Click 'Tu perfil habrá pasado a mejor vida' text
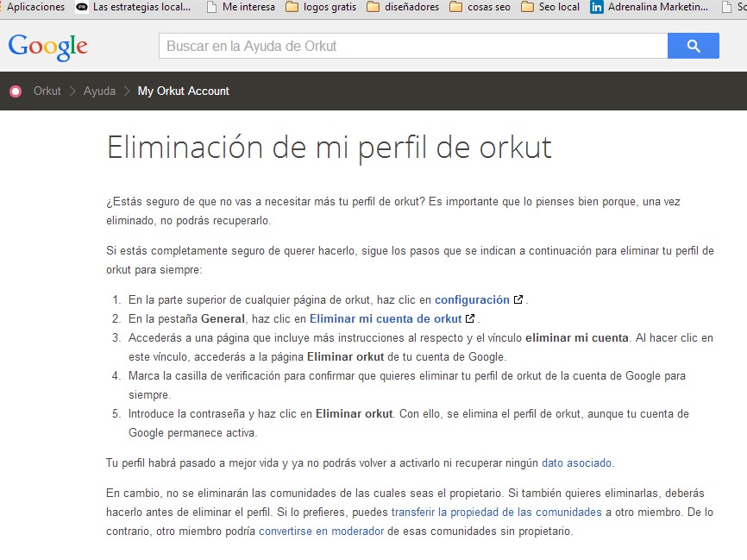The height and width of the screenshot is (560, 747). [x=360, y=462]
